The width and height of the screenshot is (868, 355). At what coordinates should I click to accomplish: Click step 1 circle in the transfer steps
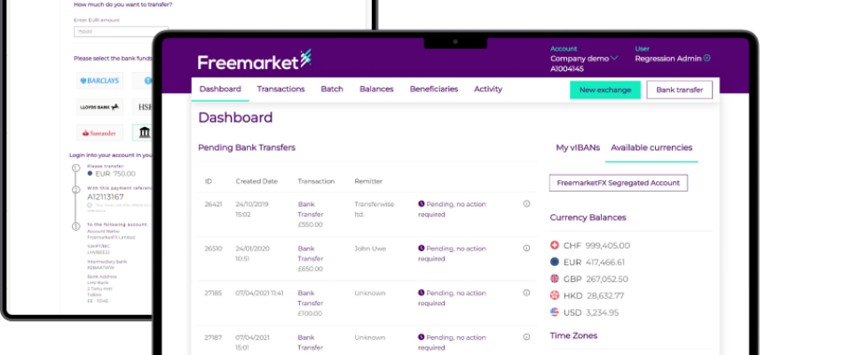point(75,168)
